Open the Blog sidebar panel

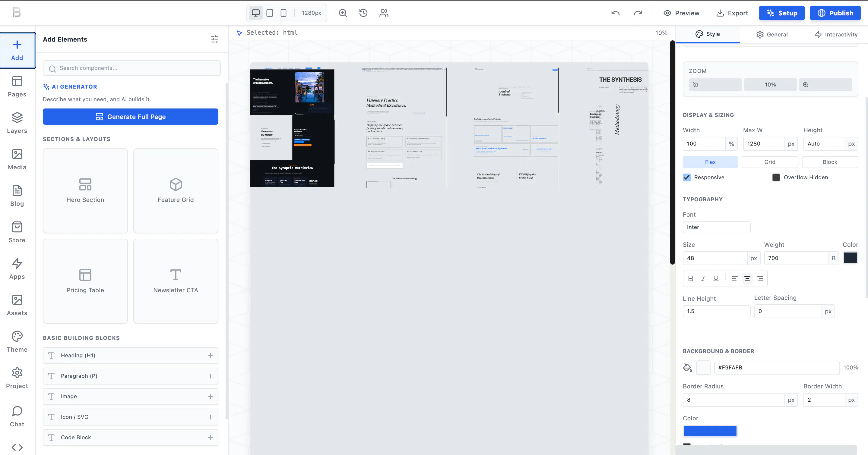pos(17,196)
